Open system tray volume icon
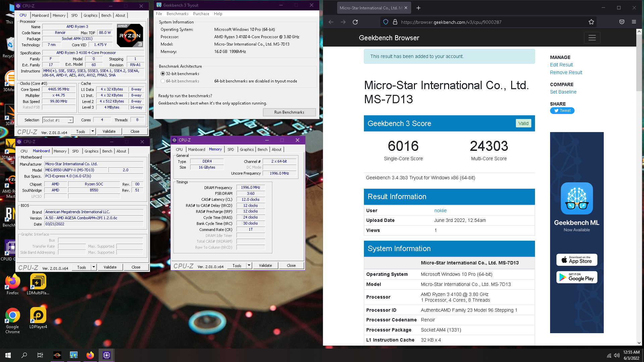644x362 pixels. (616, 355)
